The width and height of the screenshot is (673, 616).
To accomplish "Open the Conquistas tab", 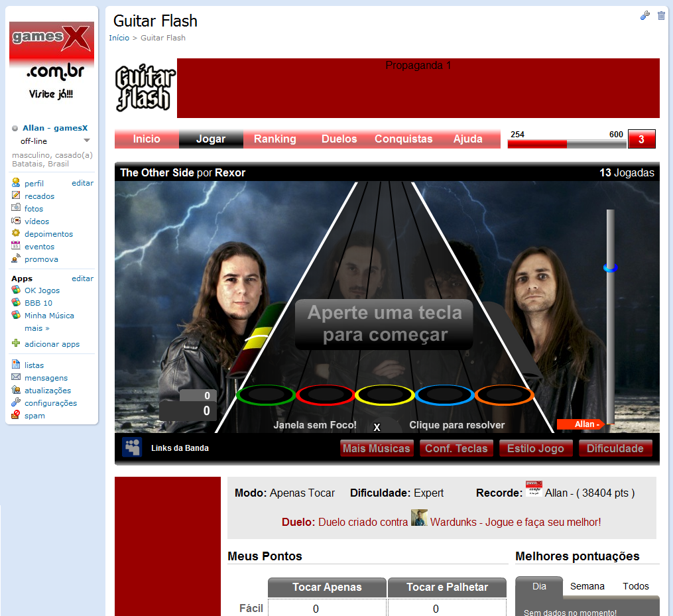I will [403, 139].
